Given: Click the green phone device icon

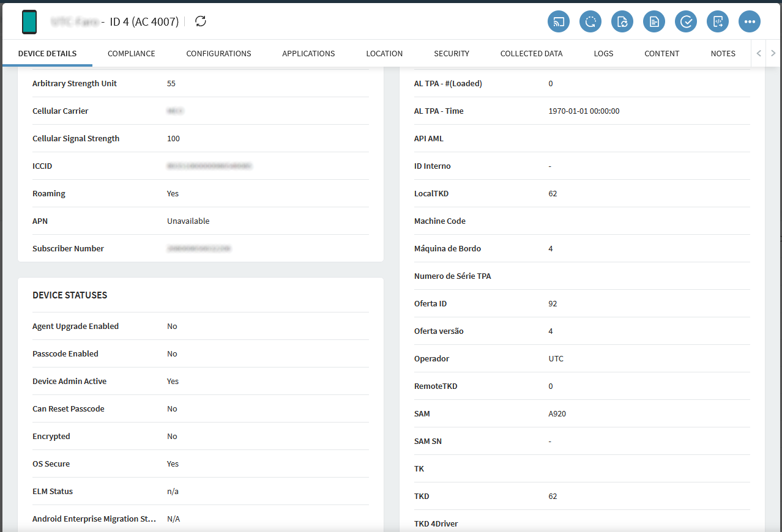Looking at the screenshot, I should pyautogui.click(x=29, y=22).
